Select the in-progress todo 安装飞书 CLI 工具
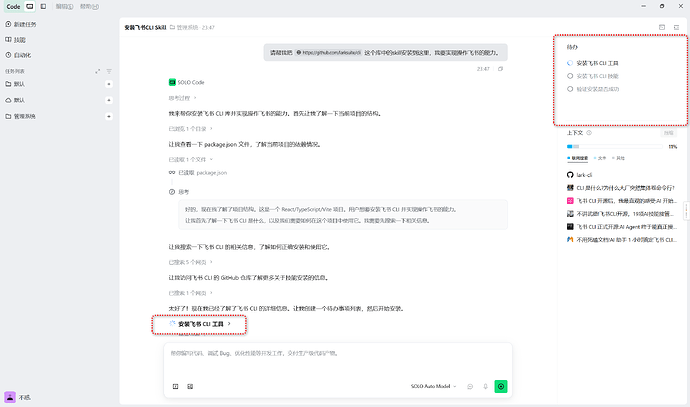This screenshot has width=690, height=407. pyautogui.click(x=593, y=63)
